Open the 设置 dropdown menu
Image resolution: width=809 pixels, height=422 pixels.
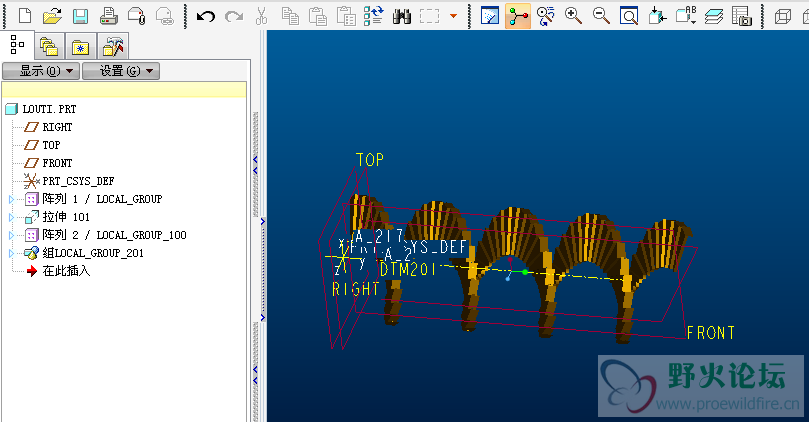click(x=121, y=71)
